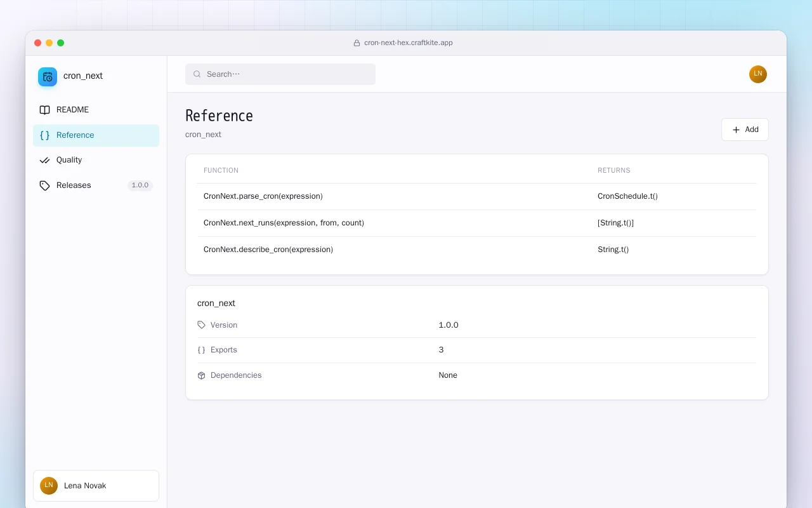The width and height of the screenshot is (812, 508).
Task: Open the Releases section
Action: (x=96, y=185)
